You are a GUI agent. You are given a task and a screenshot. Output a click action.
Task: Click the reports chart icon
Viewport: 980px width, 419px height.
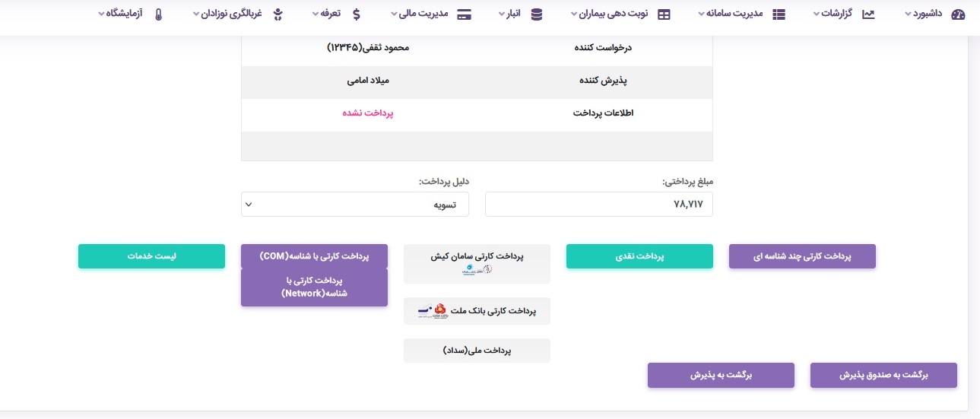coord(868,14)
